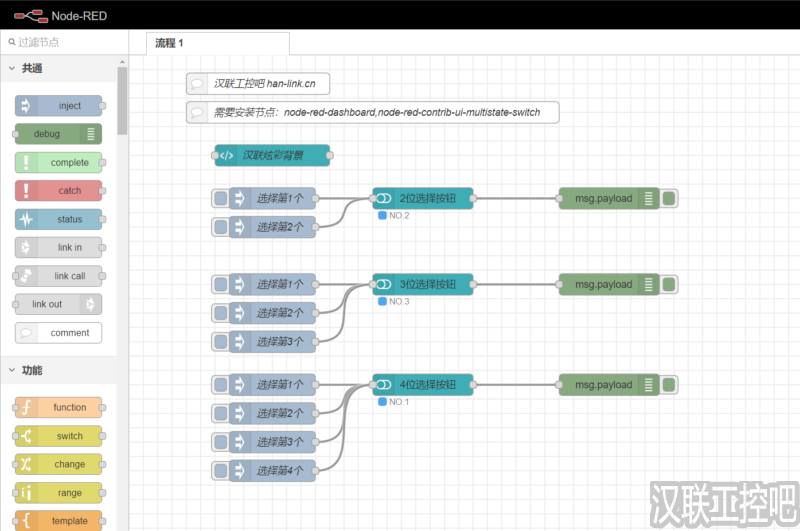Screen dimensions: 800x531
Task: Choose the status node in the palette
Action: pyautogui.click(x=59, y=219)
